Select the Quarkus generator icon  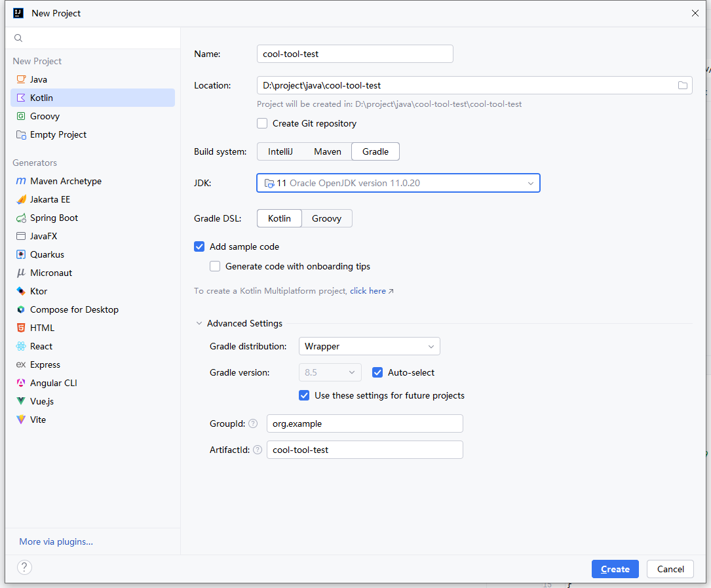click(x=21, y=254)
